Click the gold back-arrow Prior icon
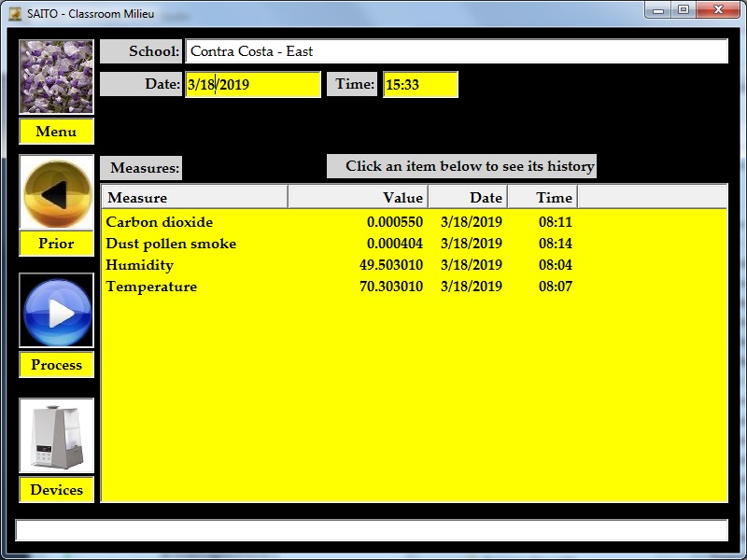Screen dimensions: 747x560 [x=56, y=193]
